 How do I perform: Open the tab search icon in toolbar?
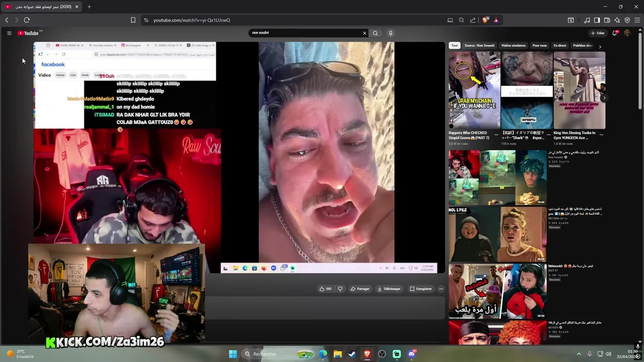[x=571, y=20]
